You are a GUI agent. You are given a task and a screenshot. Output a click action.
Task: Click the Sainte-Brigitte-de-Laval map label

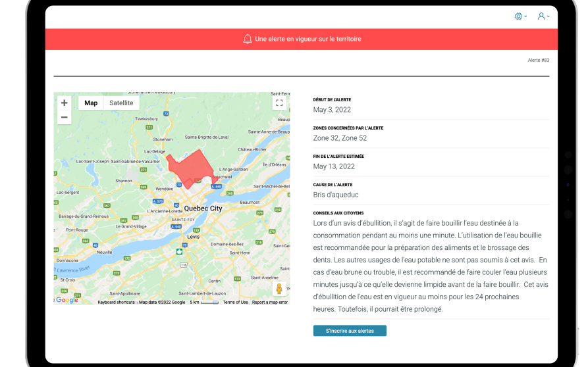[207, 137]
